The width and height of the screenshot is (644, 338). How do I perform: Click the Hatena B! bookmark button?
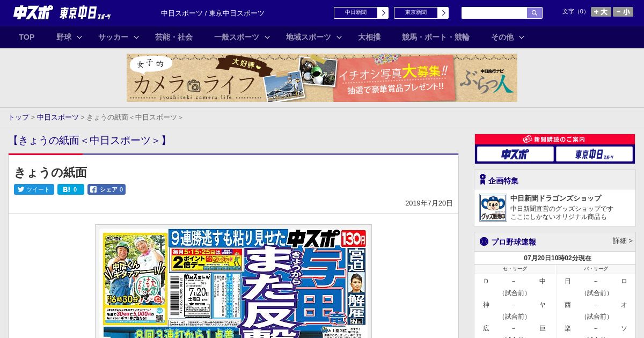click(x=71, y=189)
